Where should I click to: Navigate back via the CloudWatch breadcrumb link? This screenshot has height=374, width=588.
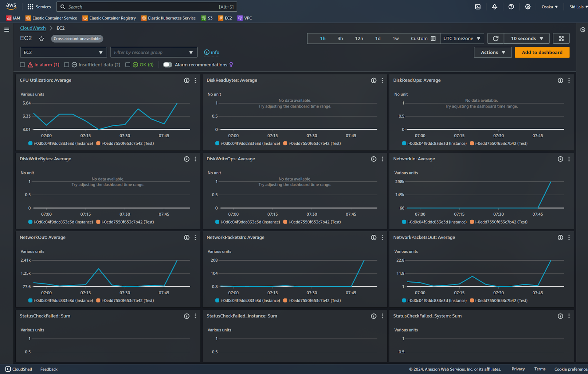click(33, 28)
